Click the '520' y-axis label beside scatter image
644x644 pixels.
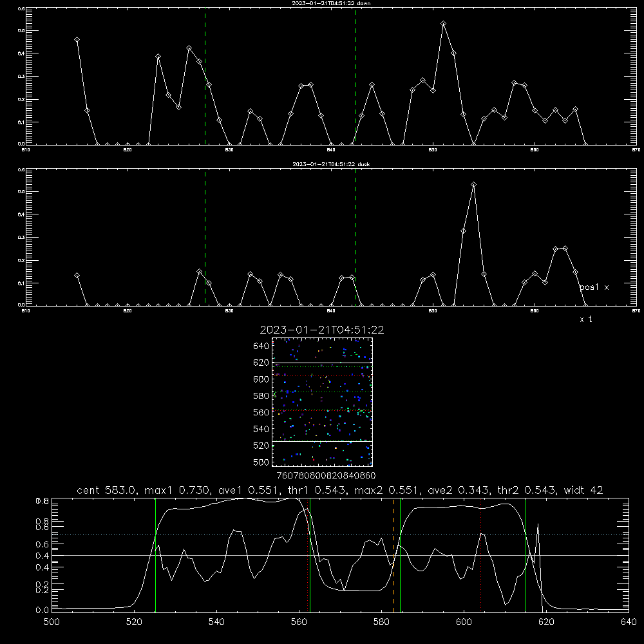[x=261, y=446]
